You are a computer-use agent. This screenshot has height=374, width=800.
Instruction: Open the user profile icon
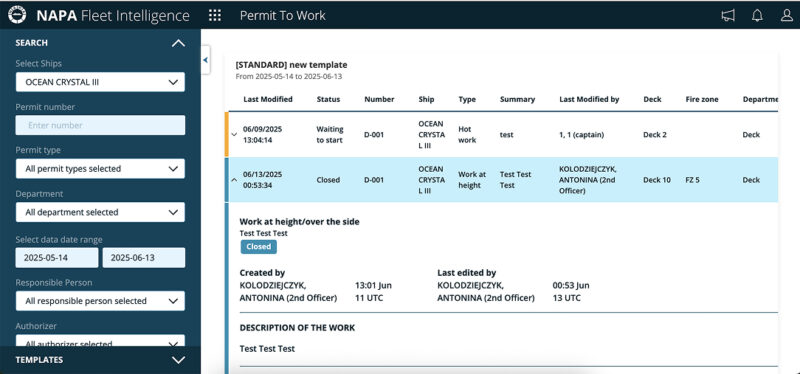click(787, 15)
